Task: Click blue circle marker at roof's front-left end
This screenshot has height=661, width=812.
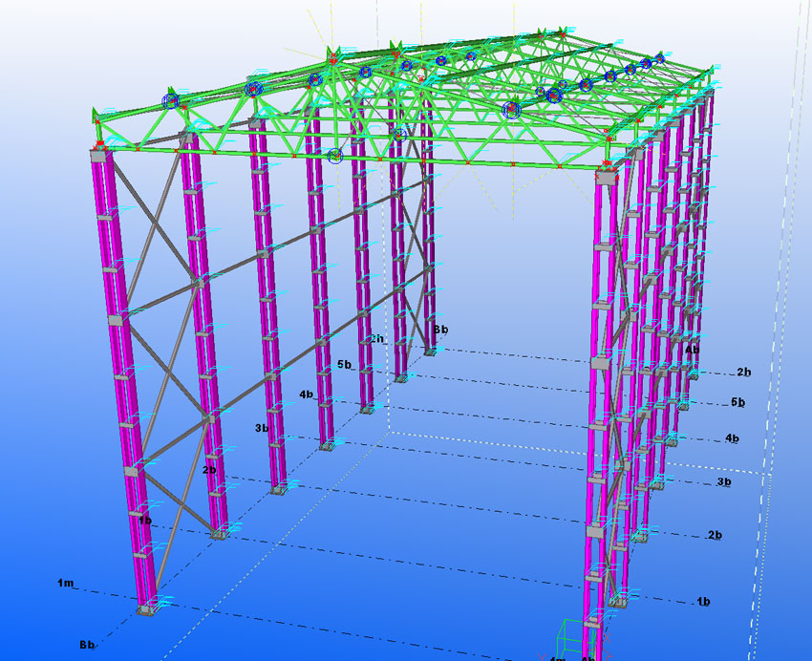Action: click(x=171, y=100)
